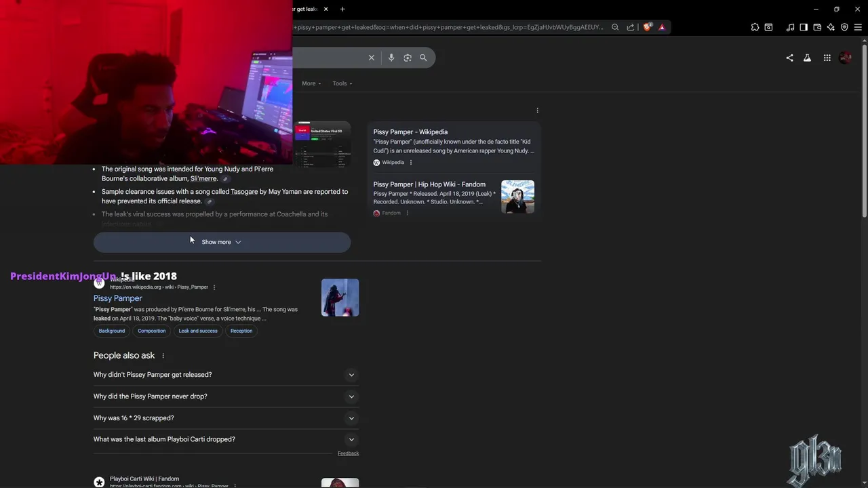
Task: Open the Leo AI sparkle icon
Action: 831,27
